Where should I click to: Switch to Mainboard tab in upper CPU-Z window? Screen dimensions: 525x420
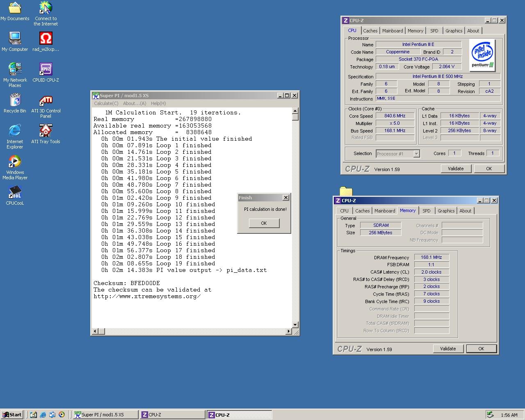pos(393,31)
